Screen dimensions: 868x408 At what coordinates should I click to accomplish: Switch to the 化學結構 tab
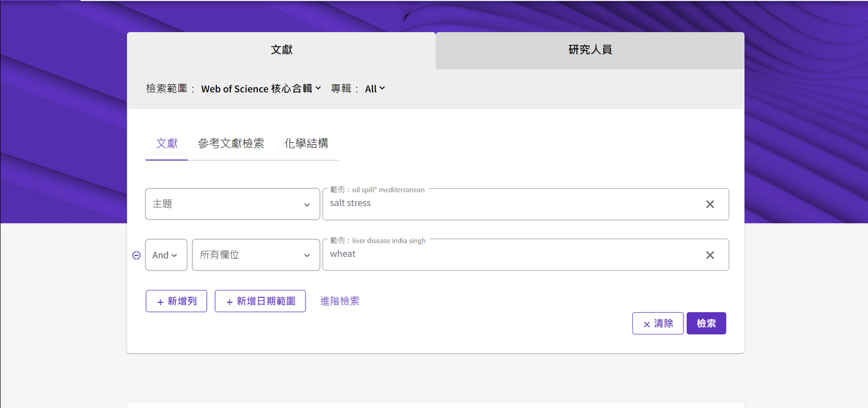click(306, 143)
